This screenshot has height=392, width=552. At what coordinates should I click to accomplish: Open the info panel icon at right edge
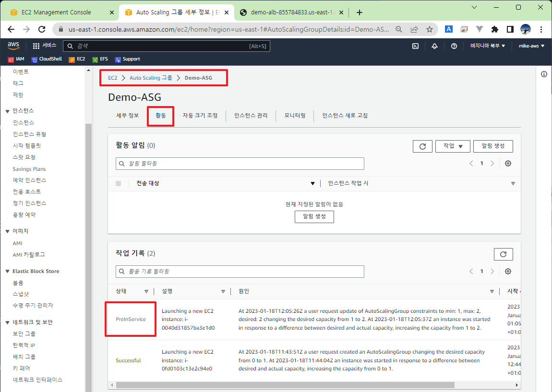tap(544, 74)
